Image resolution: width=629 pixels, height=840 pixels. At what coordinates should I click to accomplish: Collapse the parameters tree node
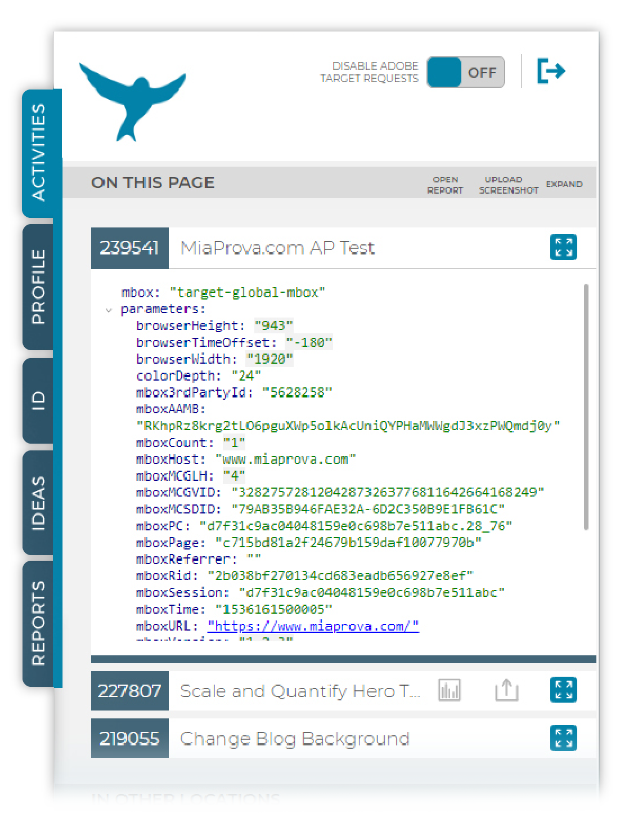click(109, 310)
